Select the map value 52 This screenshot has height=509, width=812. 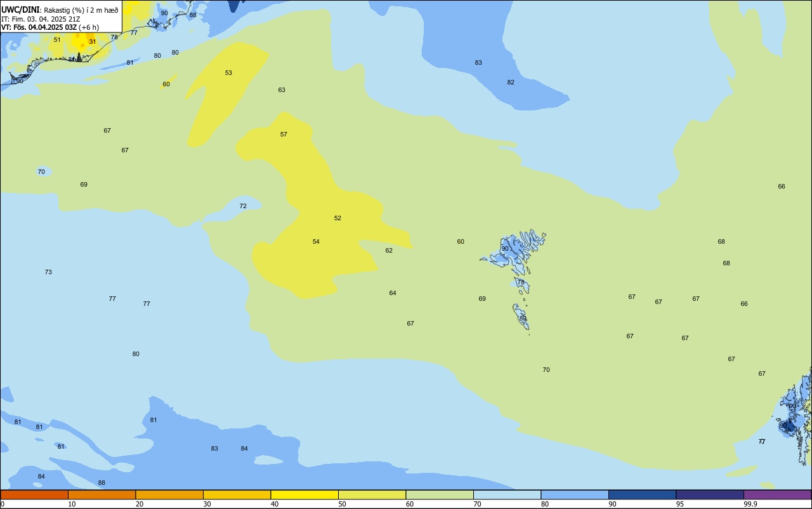337,218
